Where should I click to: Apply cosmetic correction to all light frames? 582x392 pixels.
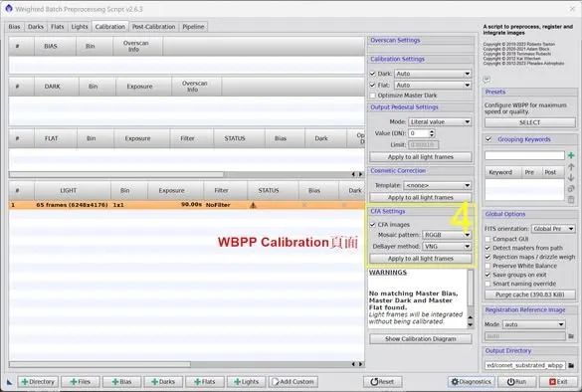[421, 197]
